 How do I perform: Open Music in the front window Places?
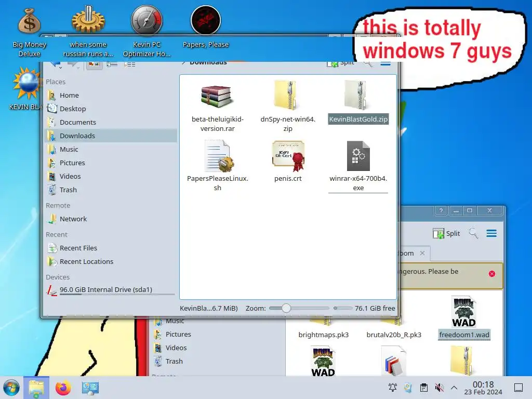(111, 149)
